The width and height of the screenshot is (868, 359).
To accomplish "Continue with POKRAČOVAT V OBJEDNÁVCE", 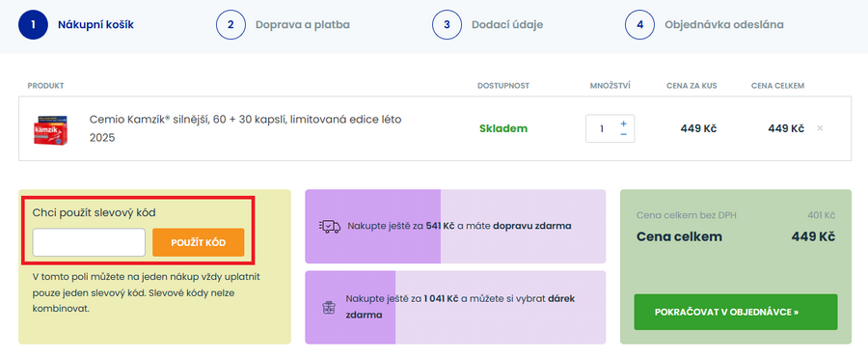I will pos(736,312).
